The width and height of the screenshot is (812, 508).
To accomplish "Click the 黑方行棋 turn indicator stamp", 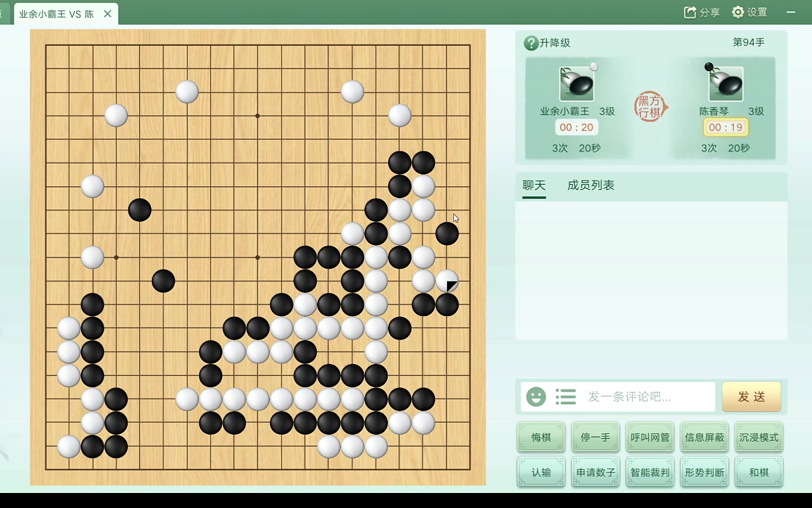I will pyautogui.click(x=651, y=107).
